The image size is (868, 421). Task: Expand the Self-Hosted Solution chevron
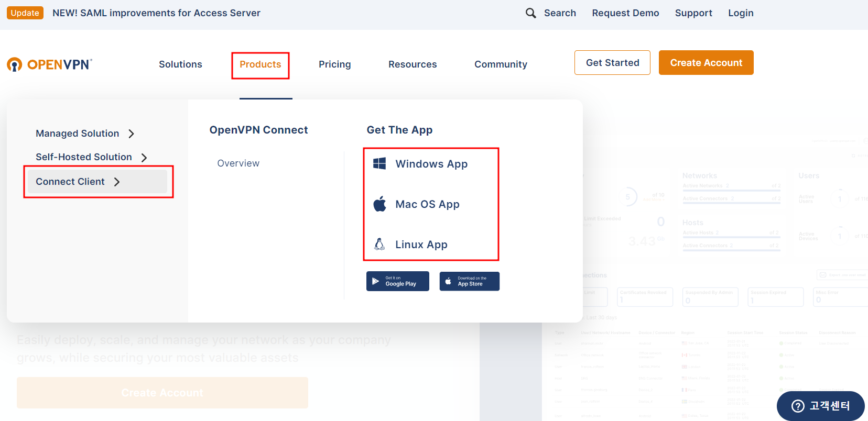click(x=144, y=157)
